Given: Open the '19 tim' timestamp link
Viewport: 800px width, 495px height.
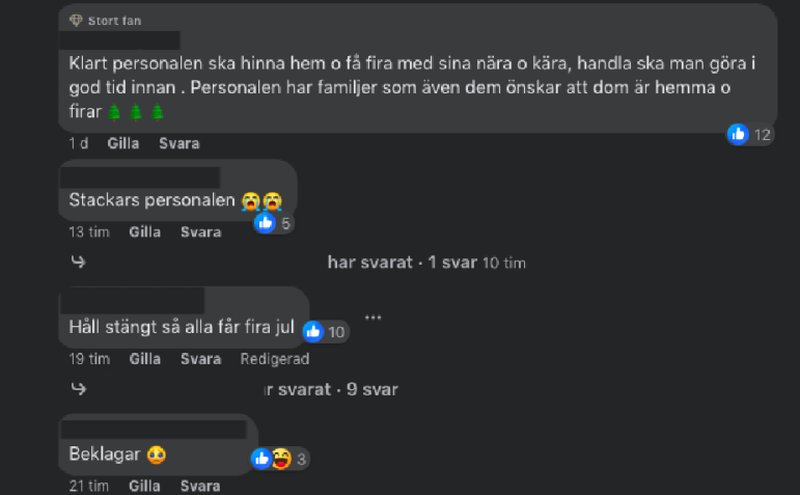Looking at the screenshot, I should (89, 359).
